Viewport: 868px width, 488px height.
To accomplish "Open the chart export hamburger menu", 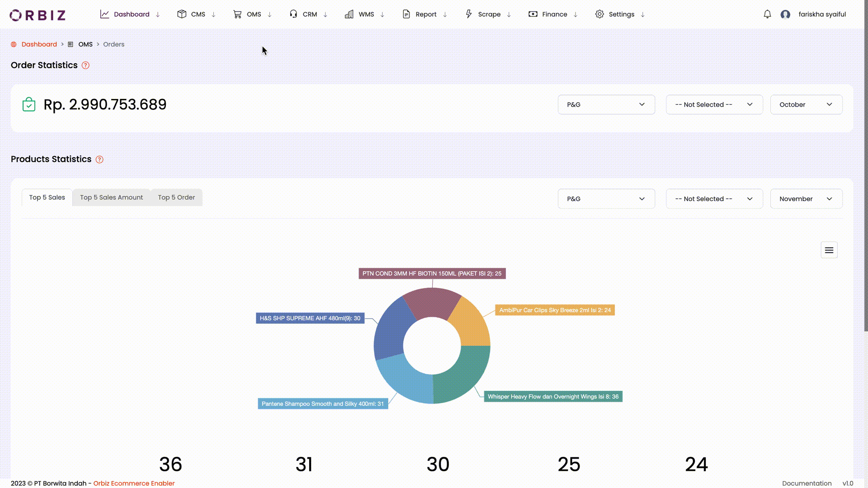I will [829, 250].
